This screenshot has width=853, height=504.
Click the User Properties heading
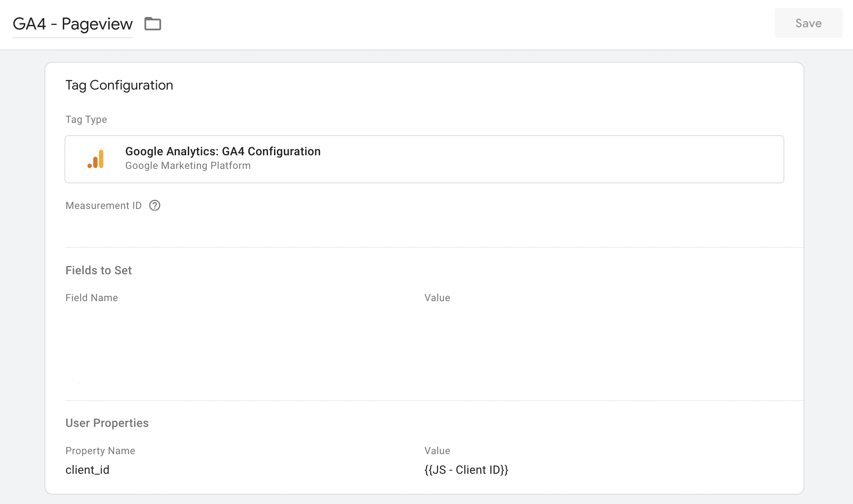(x=107, y=423)
